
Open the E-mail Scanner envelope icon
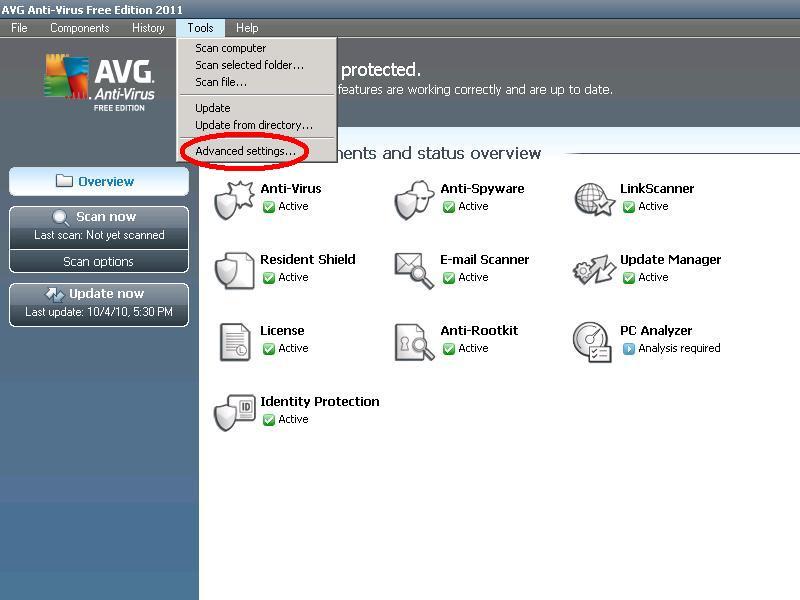coord(413,270)
